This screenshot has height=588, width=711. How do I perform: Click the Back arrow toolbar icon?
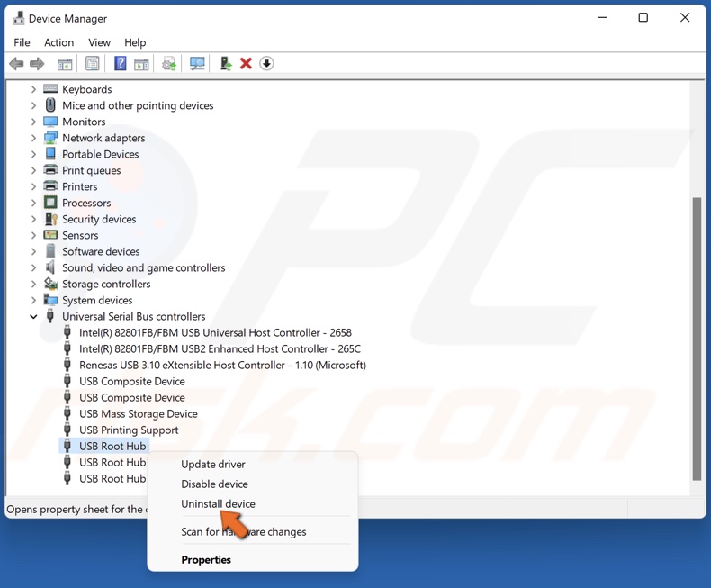[x=16, y=64]
